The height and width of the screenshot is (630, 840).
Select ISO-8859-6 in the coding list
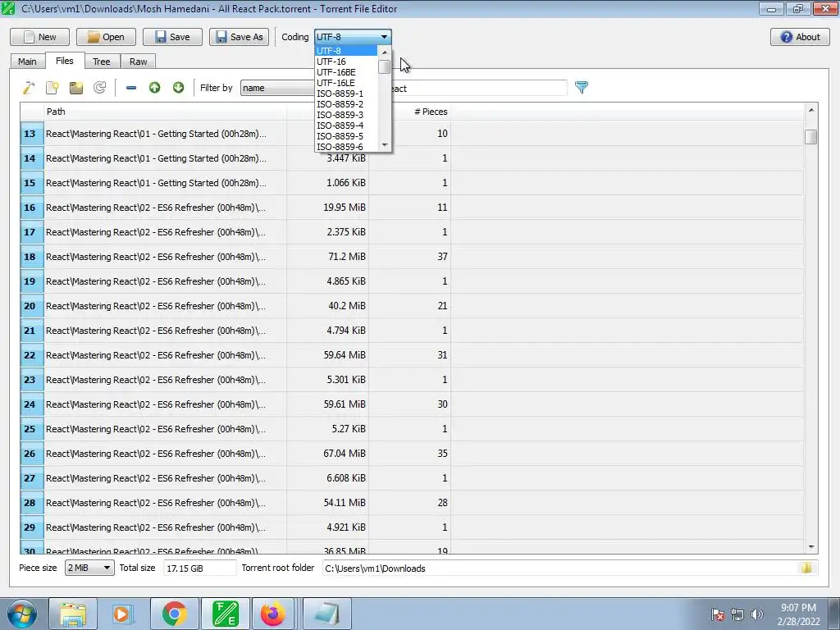click(346, 147)
